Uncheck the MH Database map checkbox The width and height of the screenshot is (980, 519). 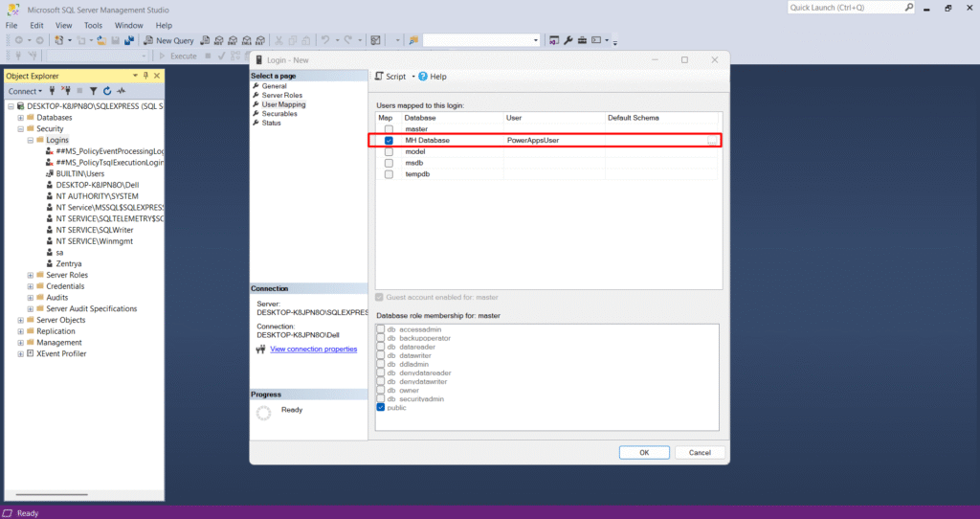click(x=389, y=141)
